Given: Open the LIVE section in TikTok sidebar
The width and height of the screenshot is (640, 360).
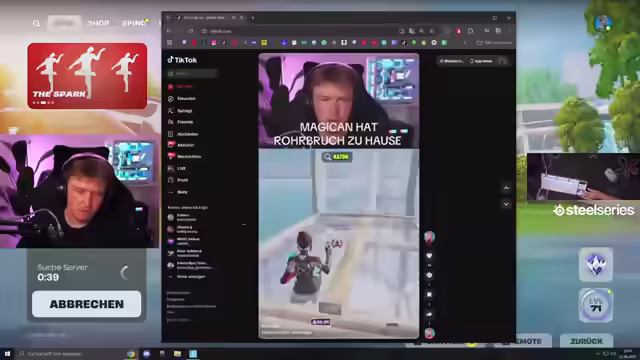Looking at the screenshot, I should click(177, 168).
